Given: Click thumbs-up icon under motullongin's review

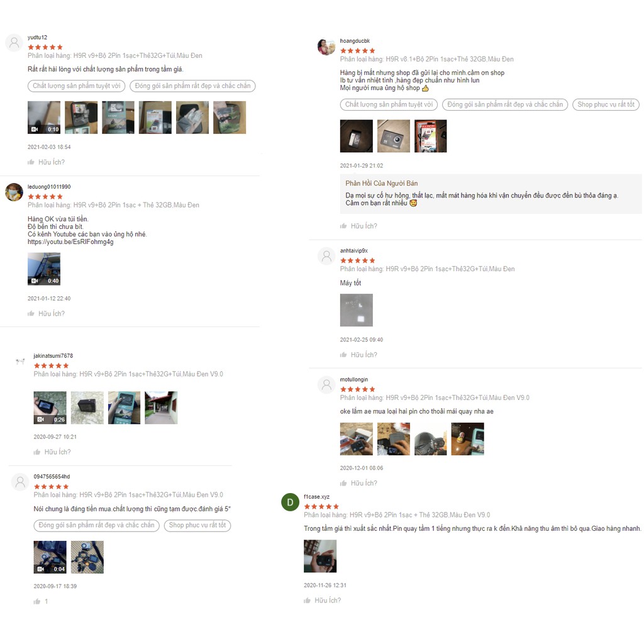Looking at the screenshot, I should 343,484.
